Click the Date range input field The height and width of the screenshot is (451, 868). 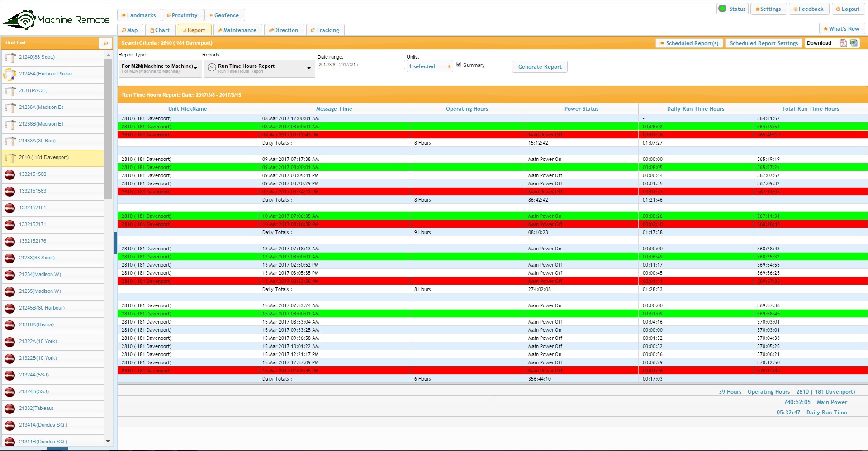(x=360, y=65)
